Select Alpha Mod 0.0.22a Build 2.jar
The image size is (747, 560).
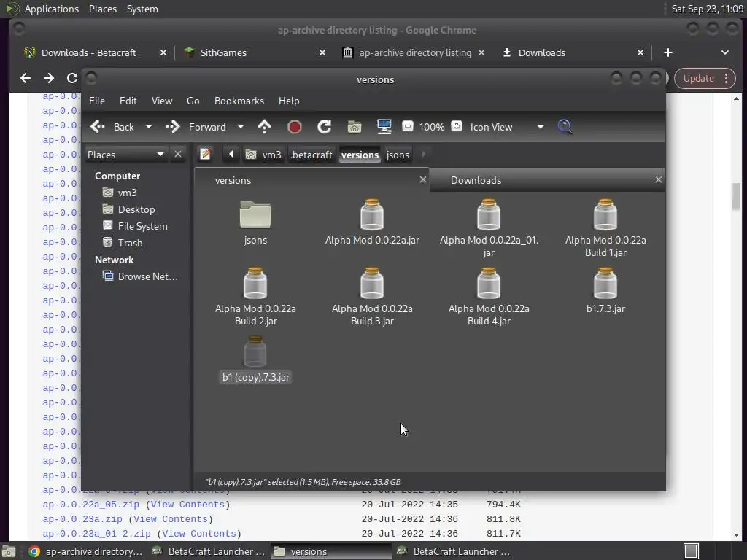[255, 297]
